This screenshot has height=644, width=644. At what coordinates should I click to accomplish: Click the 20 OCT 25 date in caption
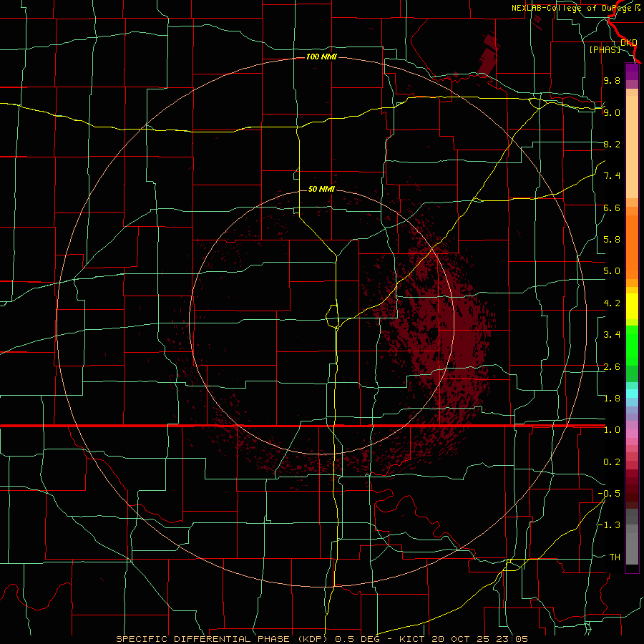coord(459,639)
